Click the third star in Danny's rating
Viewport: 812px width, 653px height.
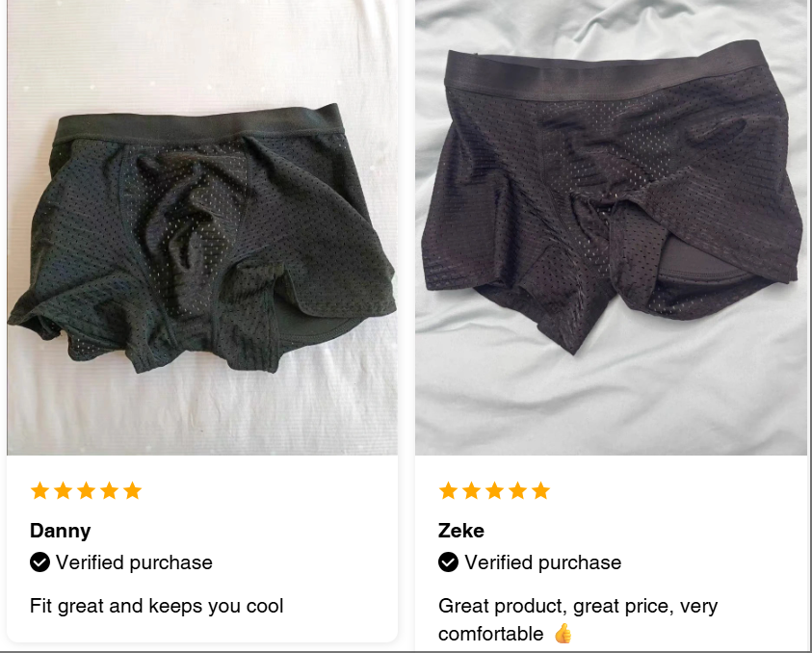point(86,490)
